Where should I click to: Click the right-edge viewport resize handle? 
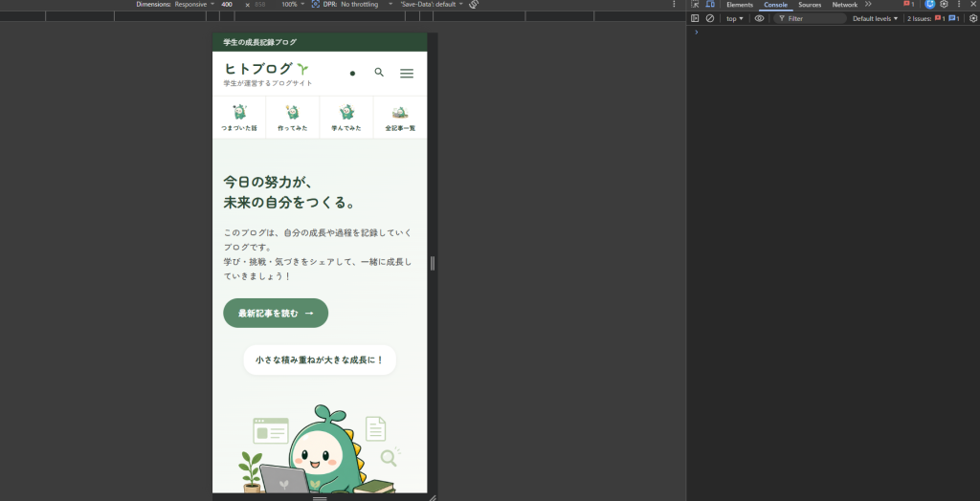point(433,264)
